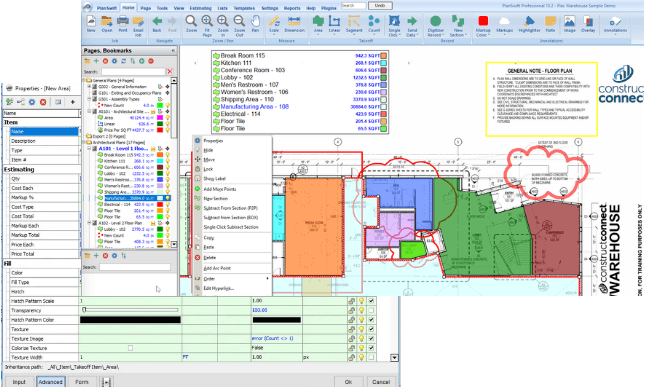Click the Scale measure tool
Image resolution: width=645 pixels, height=388 pixels.
(274, 21)
